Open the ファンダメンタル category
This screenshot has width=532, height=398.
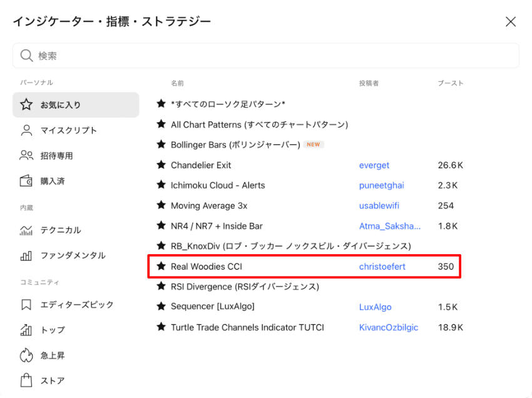pos(76,255)
